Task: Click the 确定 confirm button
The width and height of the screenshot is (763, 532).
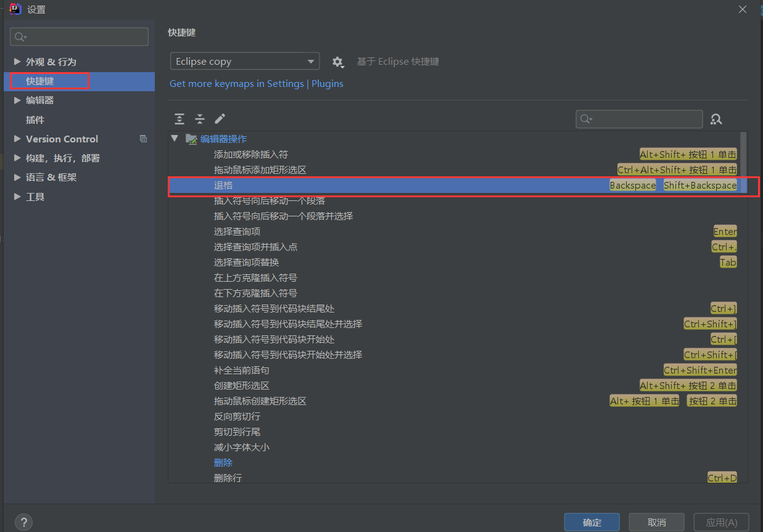Action: (x=592, y=522)
